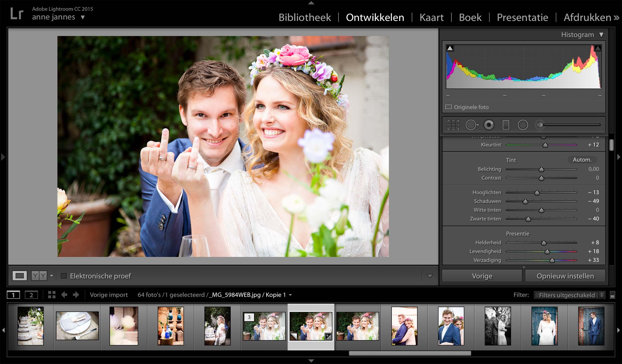The width and height of the screenshot is (622, 364).
Task: Select the Red eye correction tool
Action: click(x=489, y=125)
